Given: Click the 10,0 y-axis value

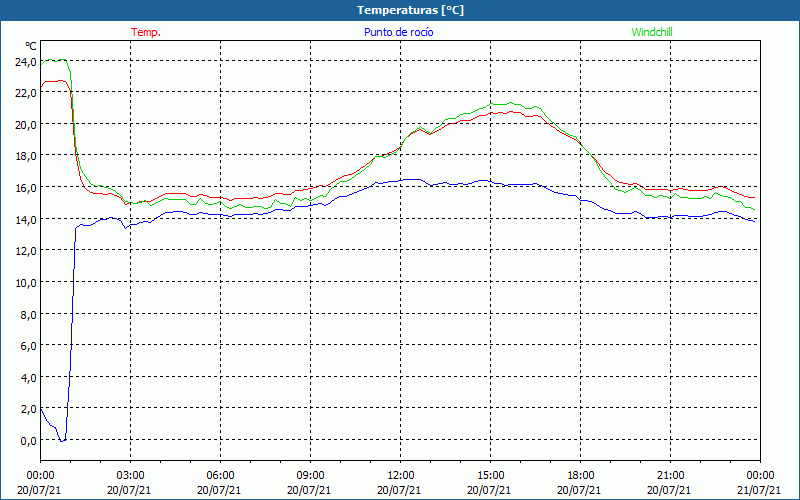Looking at the screenshot, I should point(26,283).
